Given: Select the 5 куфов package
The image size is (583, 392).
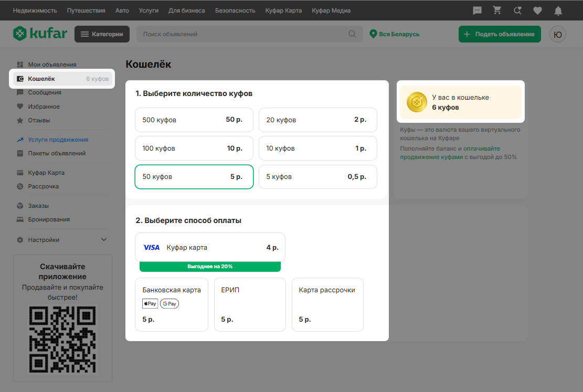Looking at the screenshot, I should click(318, 177).
